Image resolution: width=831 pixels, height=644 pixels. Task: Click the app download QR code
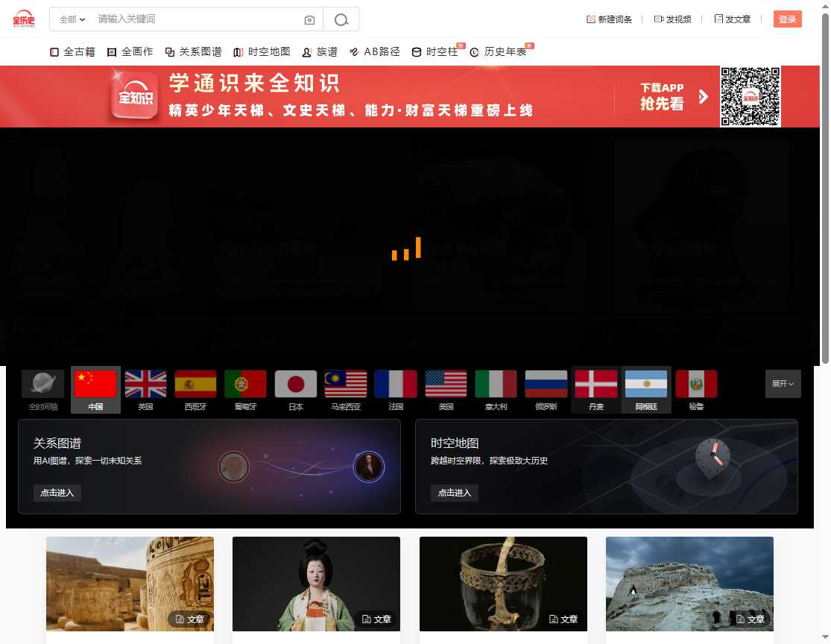point(750,96)
